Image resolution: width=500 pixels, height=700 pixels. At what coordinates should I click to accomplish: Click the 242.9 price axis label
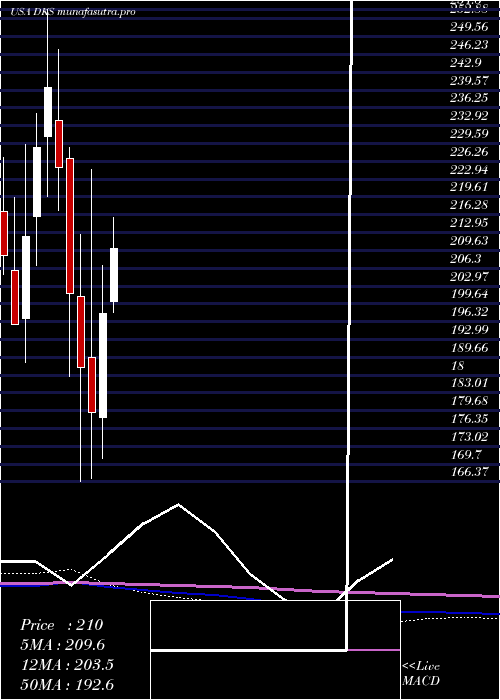[466, 63]
